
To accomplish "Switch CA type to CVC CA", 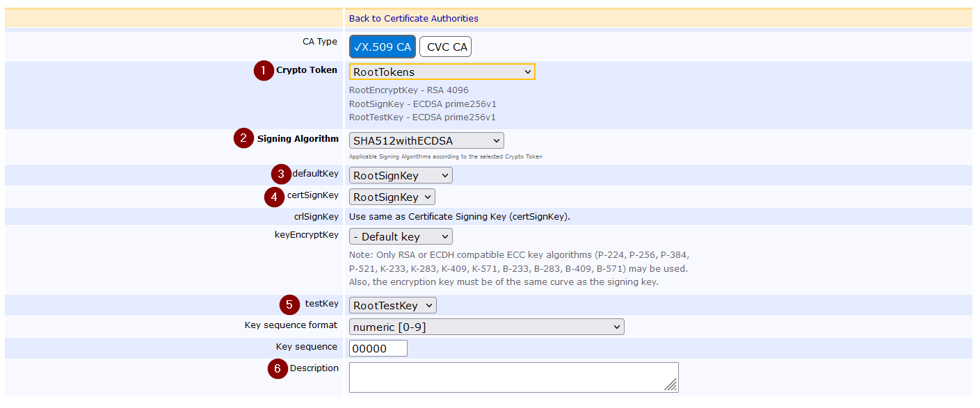I will (446, 47).
